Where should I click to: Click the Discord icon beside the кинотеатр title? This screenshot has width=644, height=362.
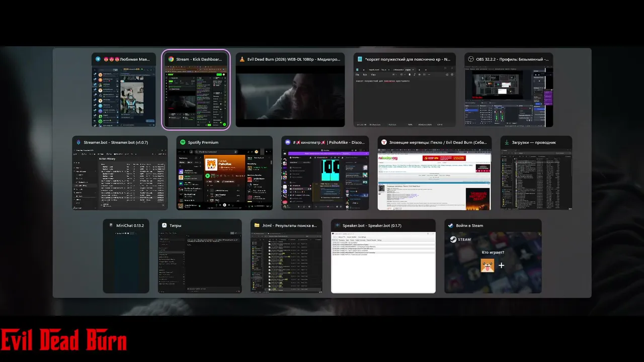(x=288, y=142)
